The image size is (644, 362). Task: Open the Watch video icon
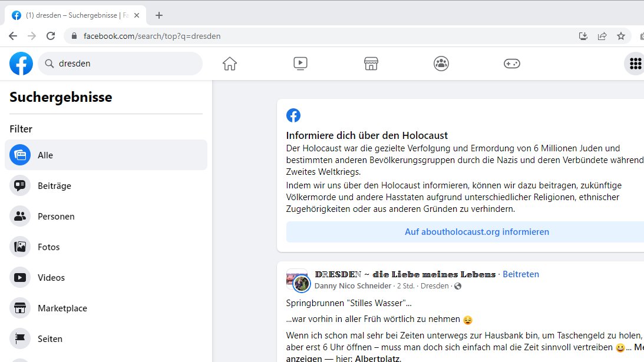point(300,64)
